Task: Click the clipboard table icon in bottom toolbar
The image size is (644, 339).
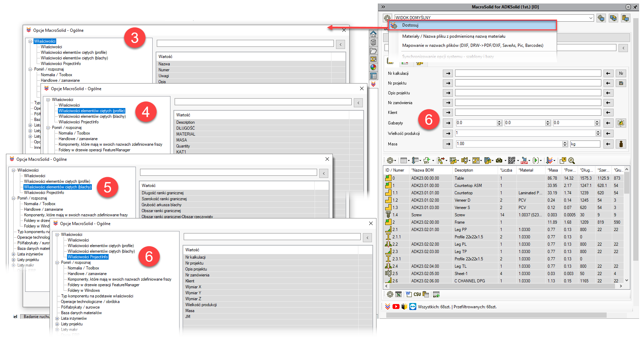Action: pyautogui.click(x=426, y=294)
